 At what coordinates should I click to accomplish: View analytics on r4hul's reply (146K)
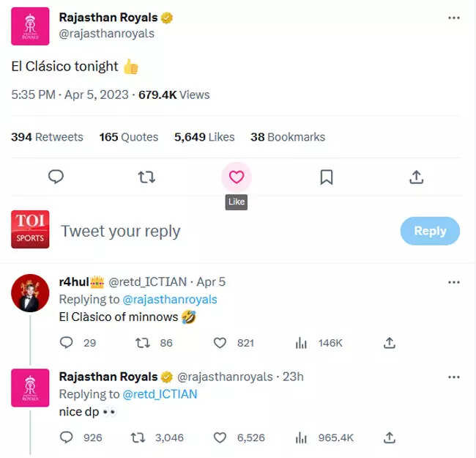301,343
